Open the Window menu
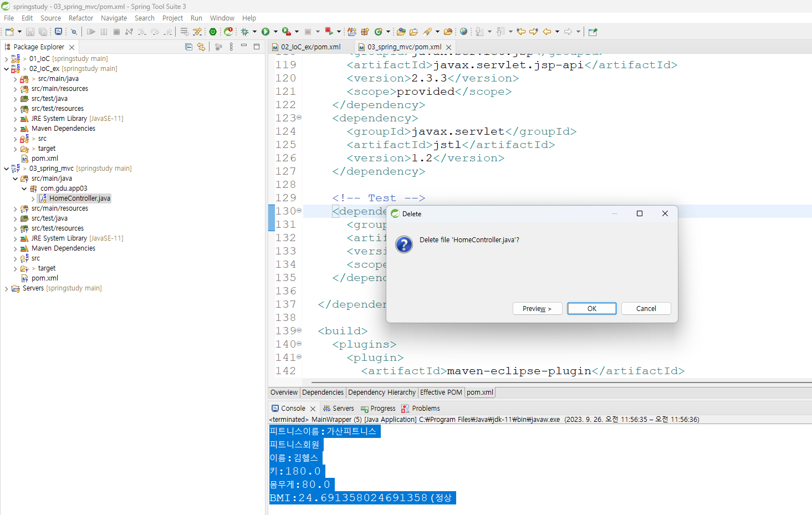The height and width of the screenshot is (515, 812). click(222, 18)
